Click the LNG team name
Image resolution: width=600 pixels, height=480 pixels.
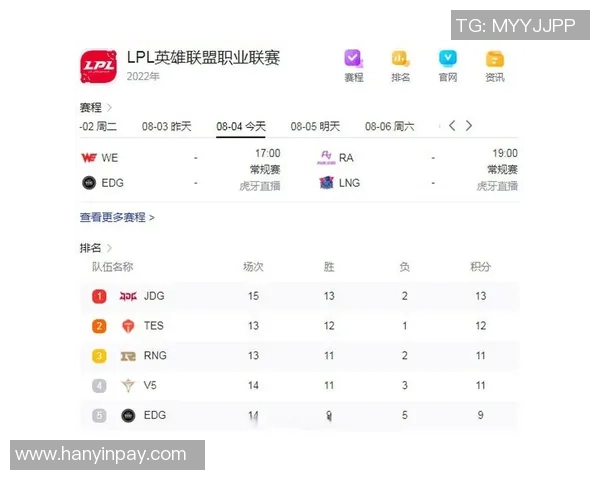349,183
